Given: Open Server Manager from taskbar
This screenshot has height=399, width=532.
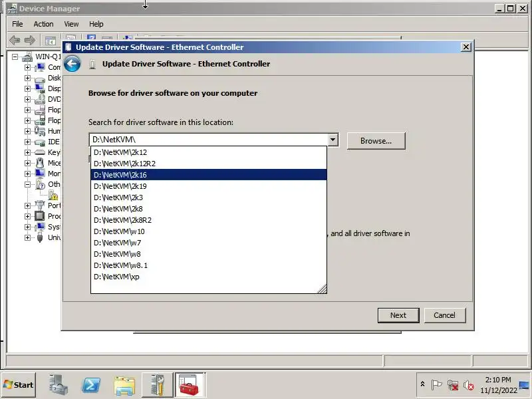Looking at the screenshot, I should click(58, 385).
